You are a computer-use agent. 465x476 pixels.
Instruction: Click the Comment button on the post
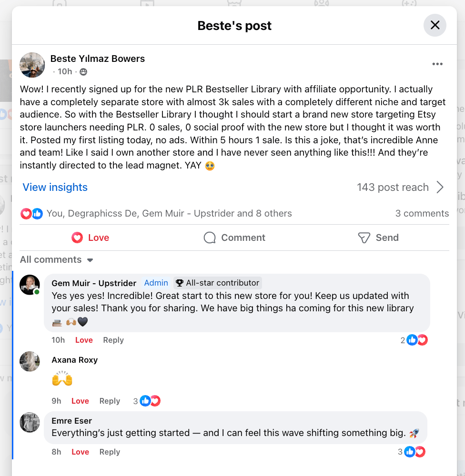[234, 238]
